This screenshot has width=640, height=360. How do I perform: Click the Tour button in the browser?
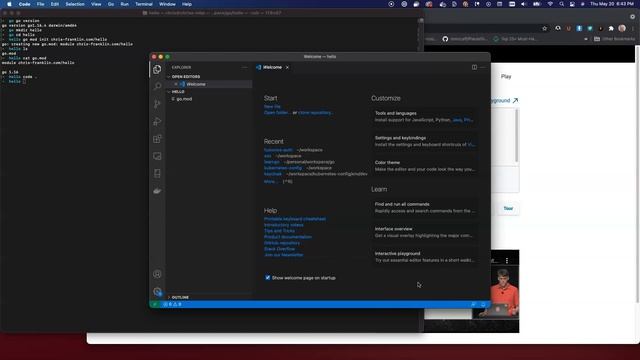508,209
